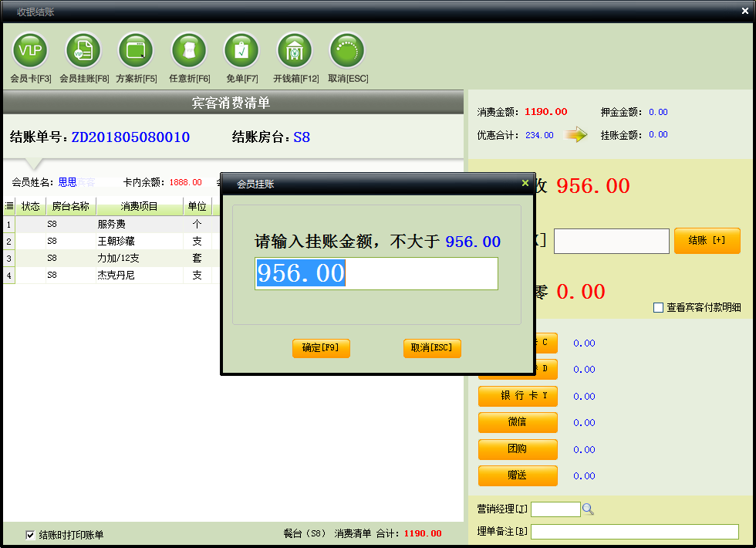
Task: Select 团购 group-buy payment
Action: [518, 449]
